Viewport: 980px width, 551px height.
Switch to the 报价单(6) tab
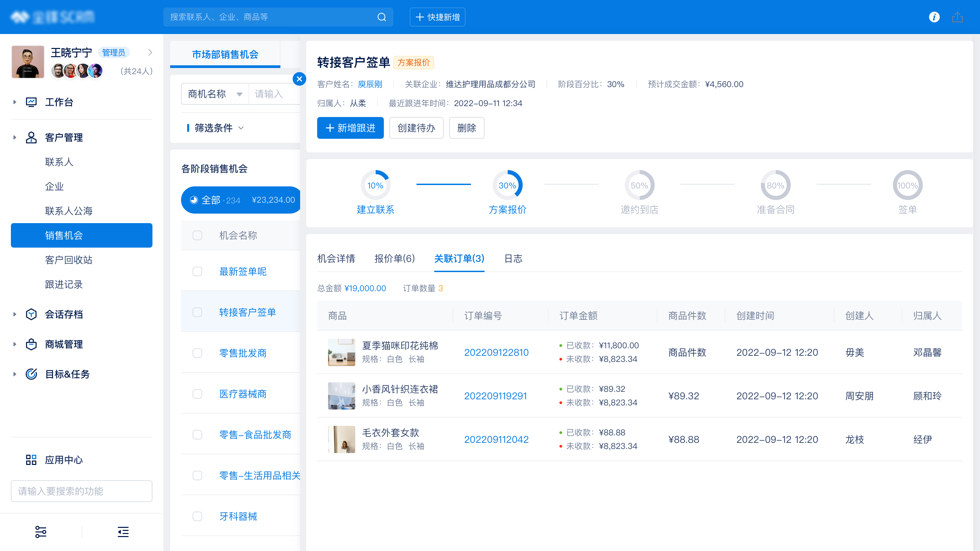(x=394, y=258)
